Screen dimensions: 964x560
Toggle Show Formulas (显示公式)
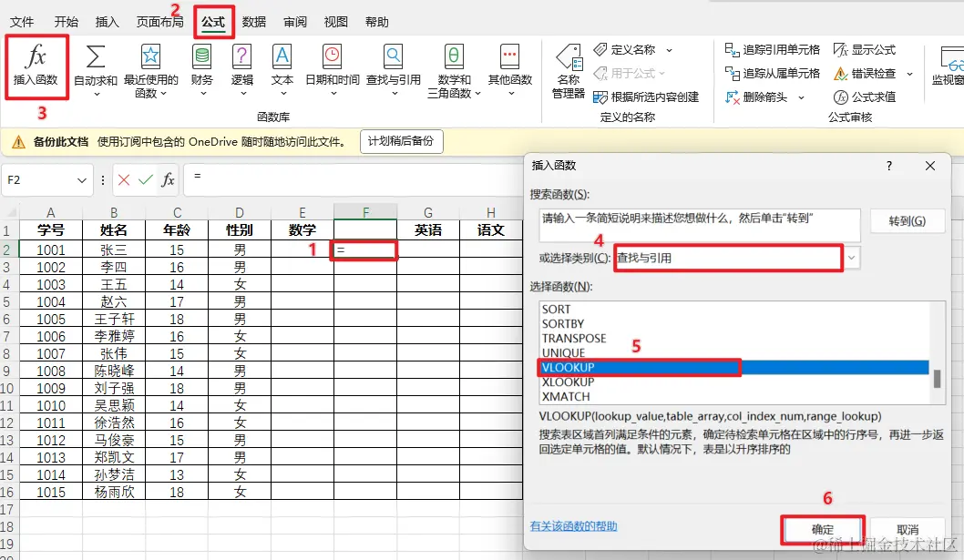pos(865,50)
